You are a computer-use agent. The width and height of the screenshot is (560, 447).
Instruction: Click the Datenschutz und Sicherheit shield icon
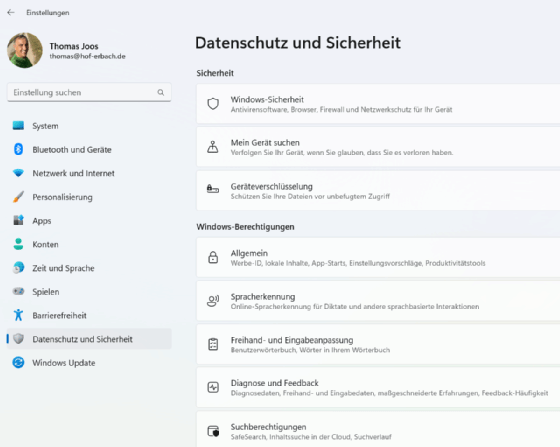click(18, 339)
